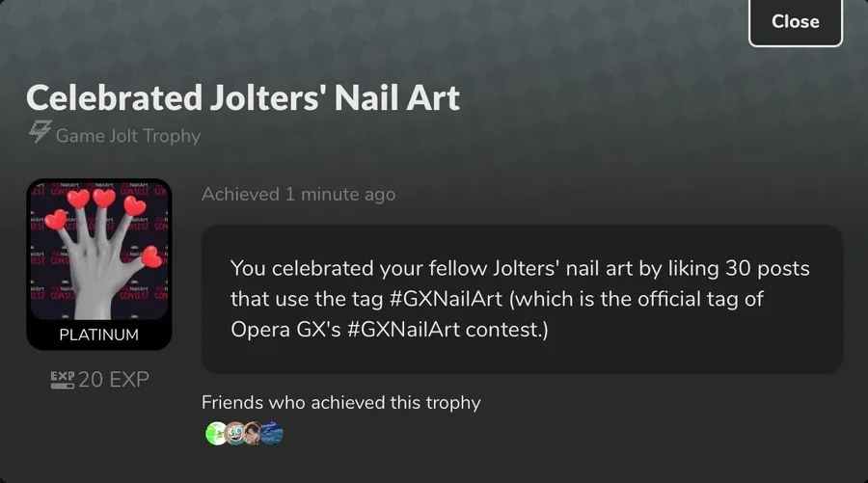Click the "Achieved 1 minute ago" timestamp
Image resolution: width=868 pixels, height=483 pixels.
pos(298,194)
